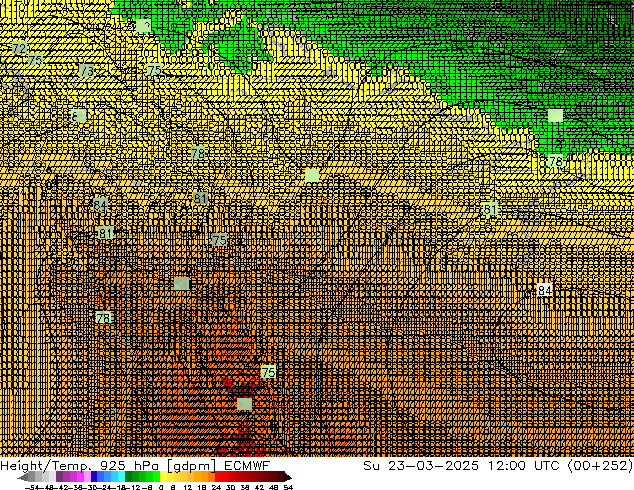634x490 pixels.
Task: Click the 'Height/Temp.' title text
Action: 47,465
